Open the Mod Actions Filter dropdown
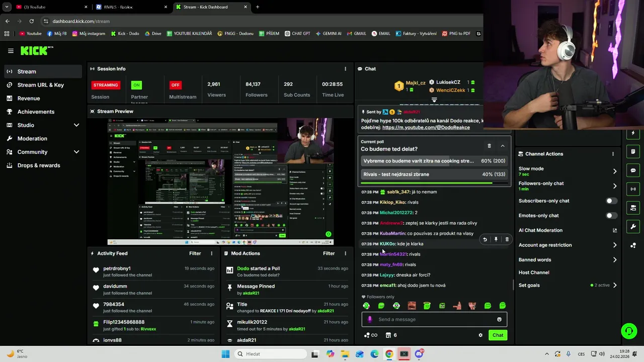The height and width of the screenshot is (362, 644). coord(329,253)
